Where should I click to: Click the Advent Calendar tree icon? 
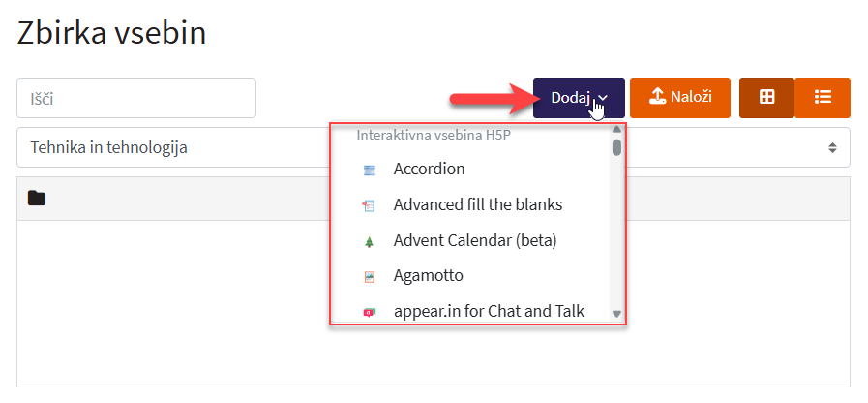pos(369,241)
